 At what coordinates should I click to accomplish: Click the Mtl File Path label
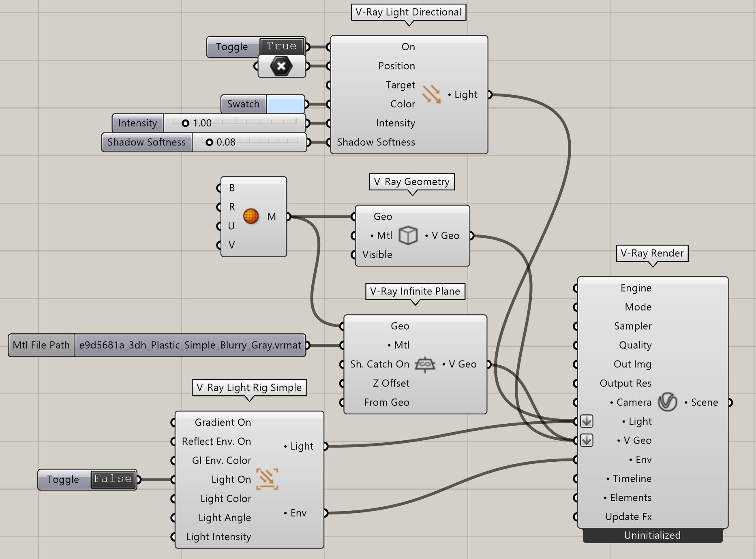tap(41, 345)
